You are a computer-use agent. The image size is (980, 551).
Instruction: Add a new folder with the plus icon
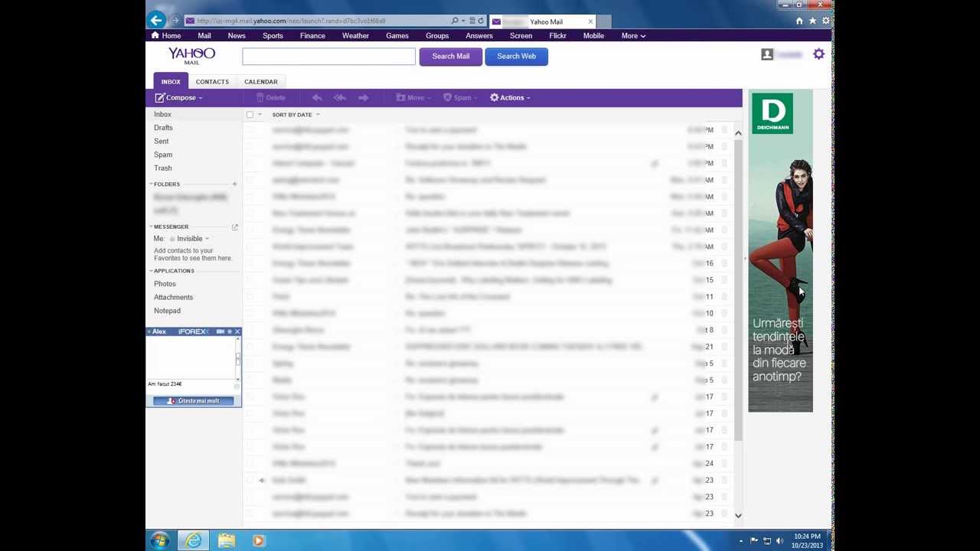[234, 184]
